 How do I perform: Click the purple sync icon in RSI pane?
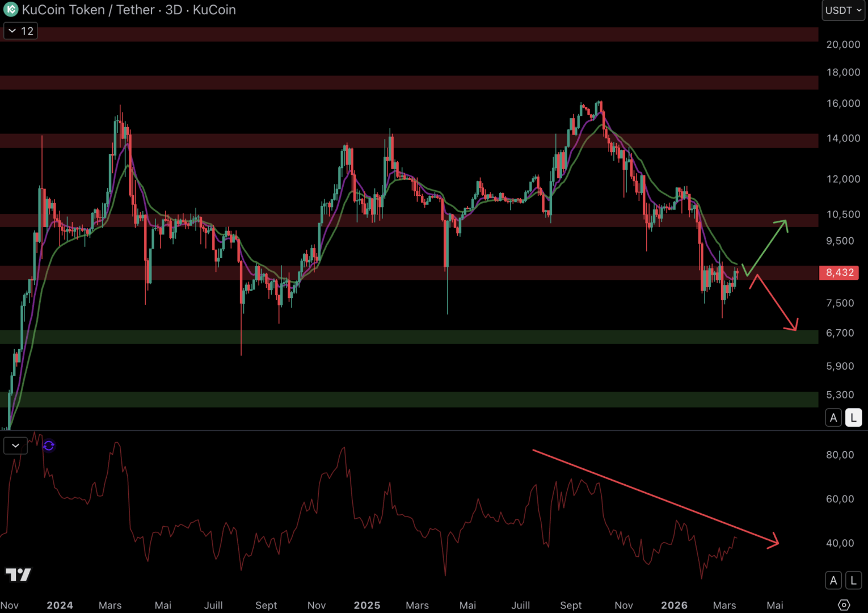49,446
